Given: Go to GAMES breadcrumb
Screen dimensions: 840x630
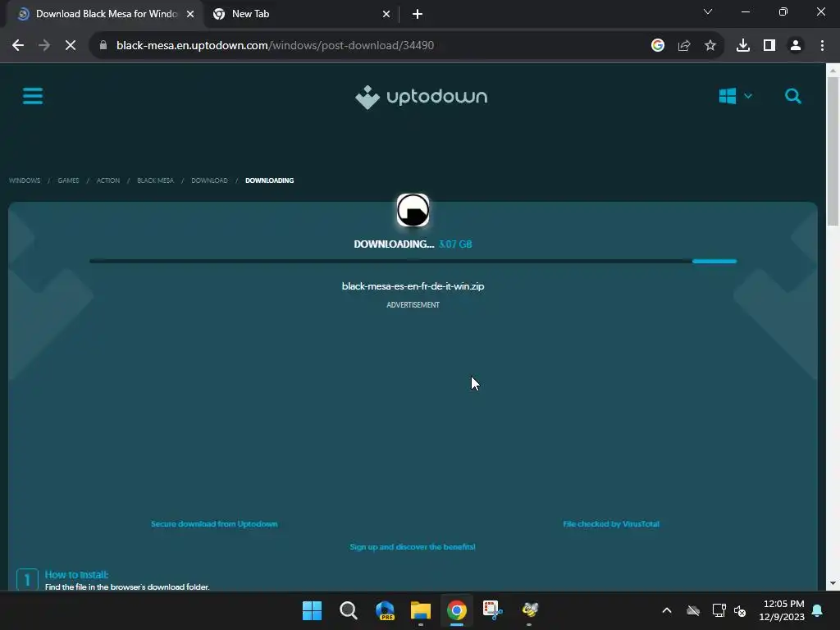Looking at the screenshot, I should (69, 180).
